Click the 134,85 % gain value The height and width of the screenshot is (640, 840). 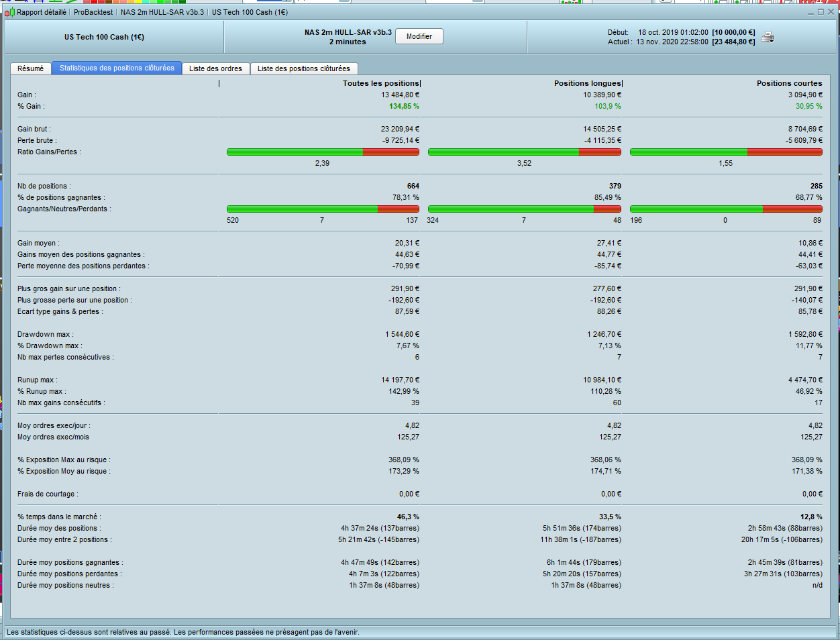point(404,106)
